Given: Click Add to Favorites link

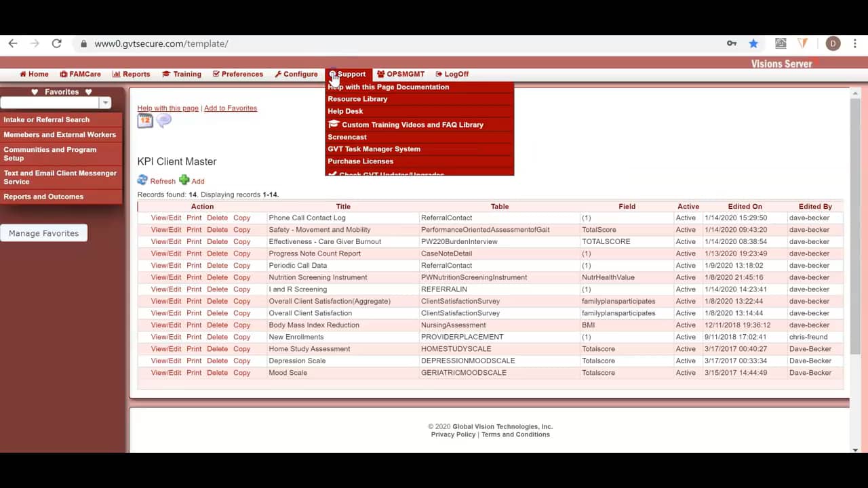Looking at the screenshot, I should pyautogui.click(x=231, y=108).
